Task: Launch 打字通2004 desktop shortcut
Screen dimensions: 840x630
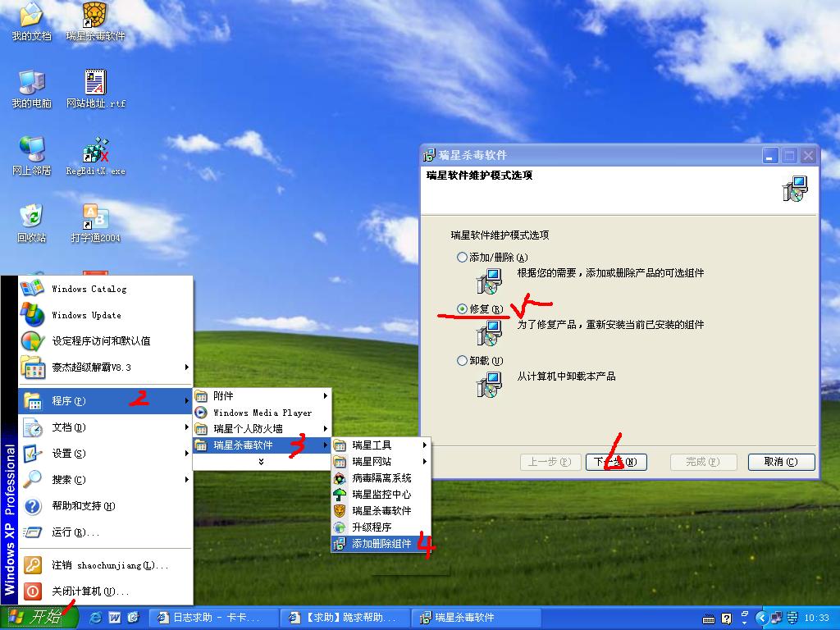Action: coord(95,223)
